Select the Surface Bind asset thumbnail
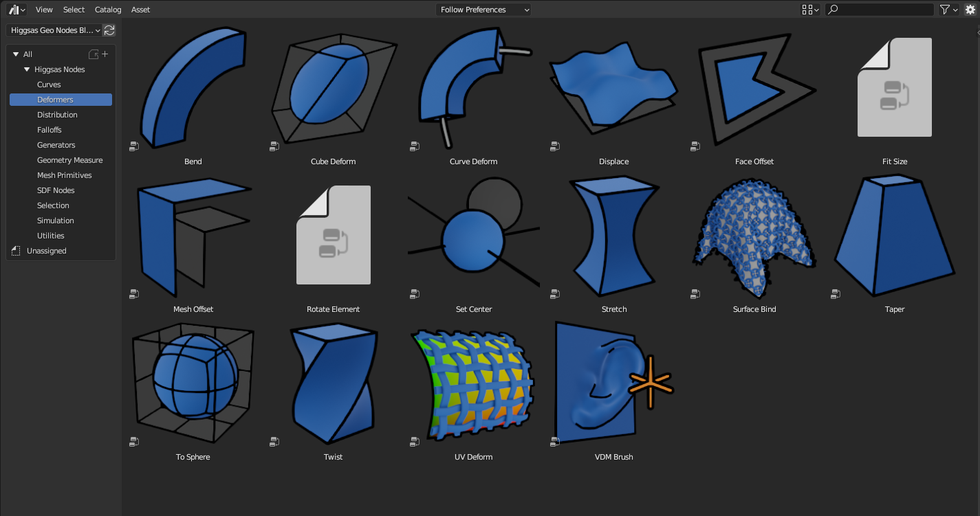Image resolution: width=980 pixels, height=516 pixels. click(x=754, y=235)
